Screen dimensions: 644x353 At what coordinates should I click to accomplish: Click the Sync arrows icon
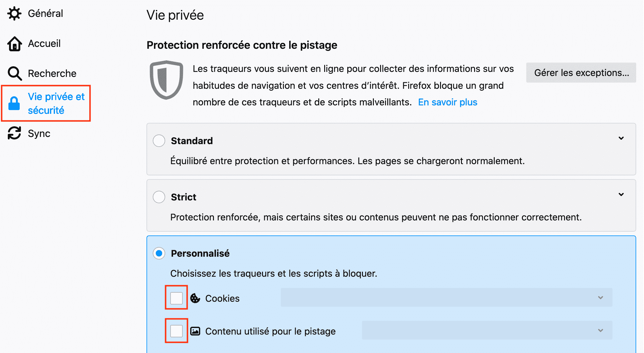pos(14,133)
